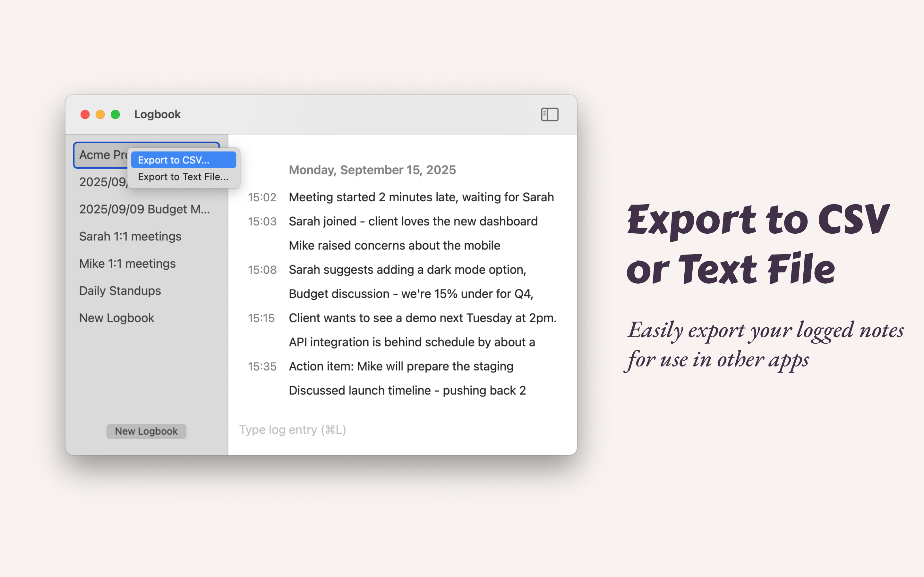Select the New Logbook sidebar entry
Screen dimensions: 924x577
pyautogui.click(x=116, y=318)
